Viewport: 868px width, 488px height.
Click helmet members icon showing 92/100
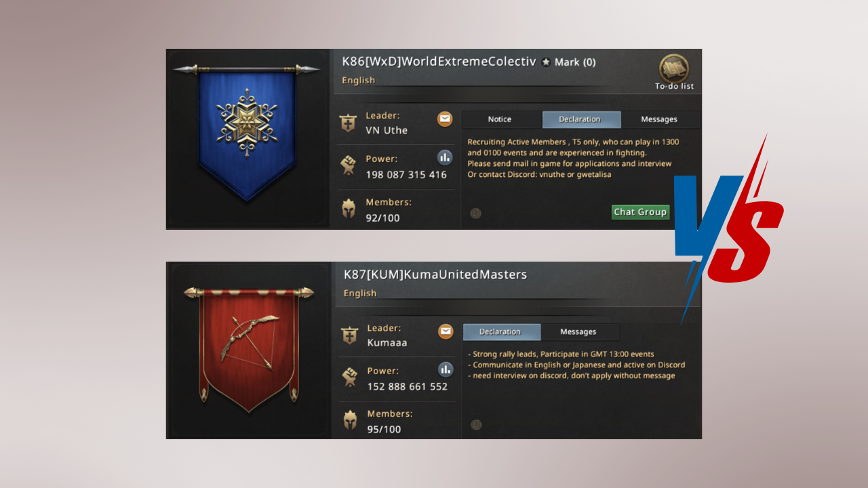349,209
